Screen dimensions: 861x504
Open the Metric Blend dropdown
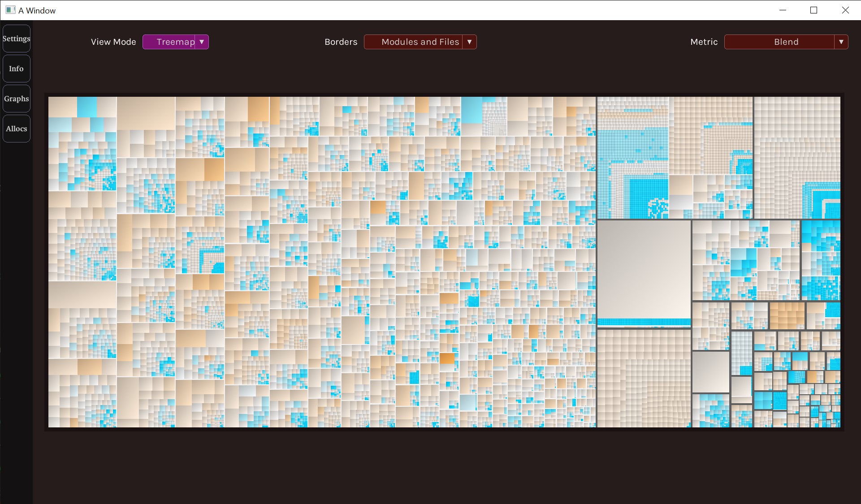[786, 42]
